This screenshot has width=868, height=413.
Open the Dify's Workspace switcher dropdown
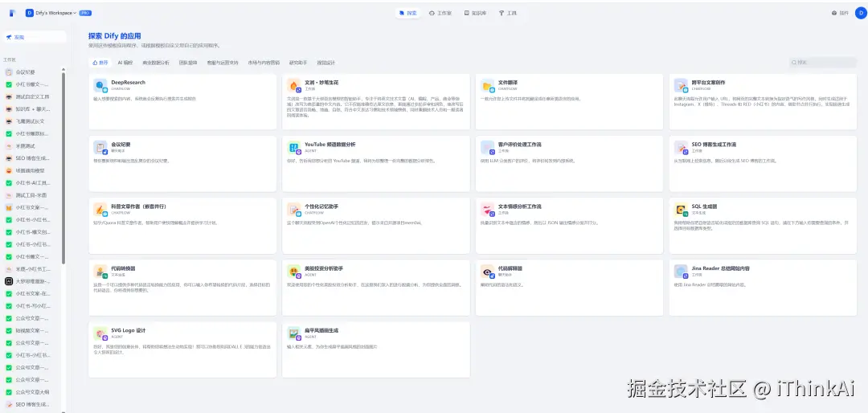[x=51, y=13]
